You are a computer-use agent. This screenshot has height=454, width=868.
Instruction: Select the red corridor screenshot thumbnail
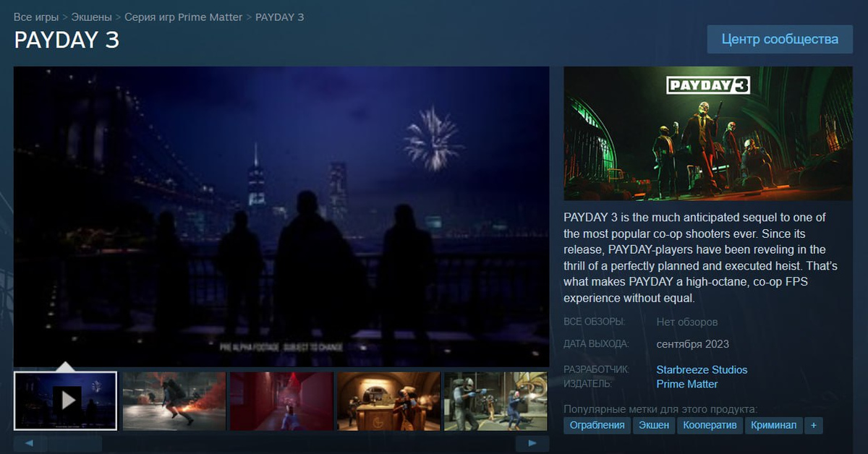click(281, 401)
